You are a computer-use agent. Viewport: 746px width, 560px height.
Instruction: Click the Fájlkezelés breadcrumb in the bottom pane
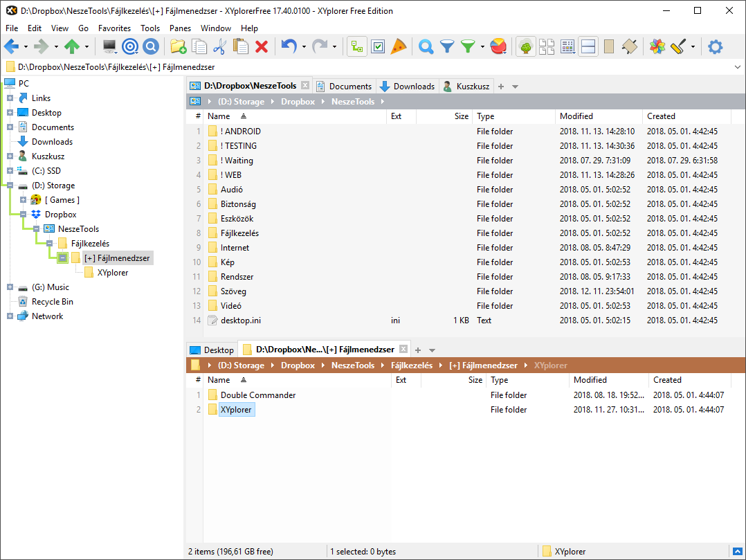pos(412,365)
